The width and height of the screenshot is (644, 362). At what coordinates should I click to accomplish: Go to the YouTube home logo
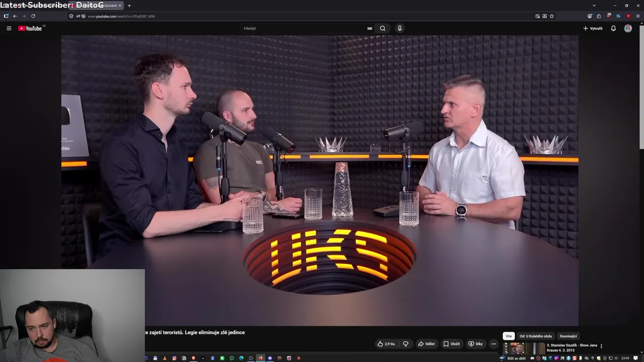31,28
